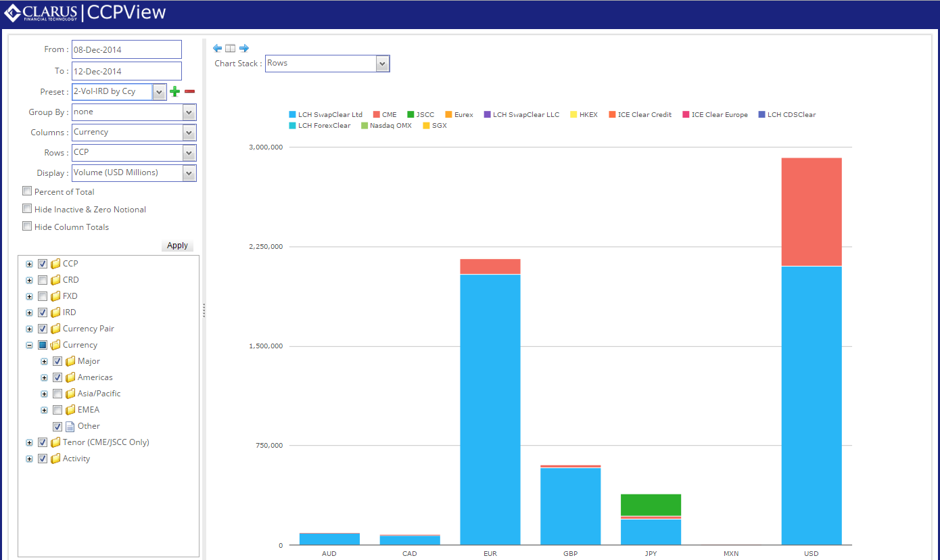Open the Preset dropdown
Image resolution: width=940 pixels, height=560 pixels.
click(160, 91)
